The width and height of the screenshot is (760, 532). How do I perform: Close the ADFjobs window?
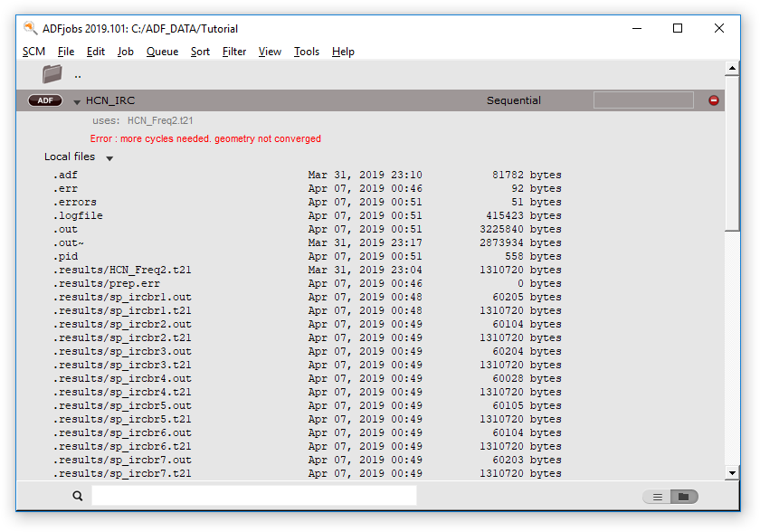[719, 29]
